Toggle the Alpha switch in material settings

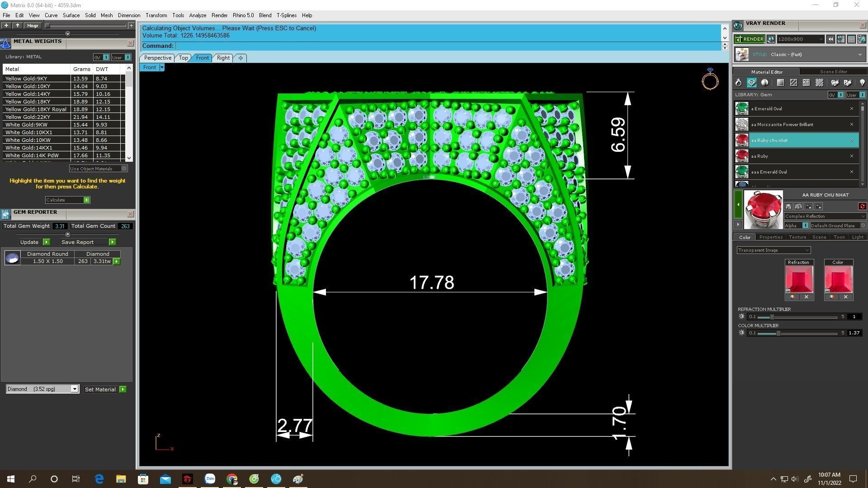[x=805, y=225]
